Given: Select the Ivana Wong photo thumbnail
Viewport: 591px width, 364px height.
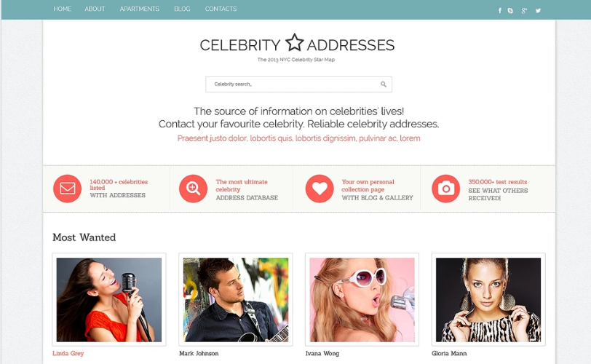Looking at the screenshot, I should click(x=362, y=299).
